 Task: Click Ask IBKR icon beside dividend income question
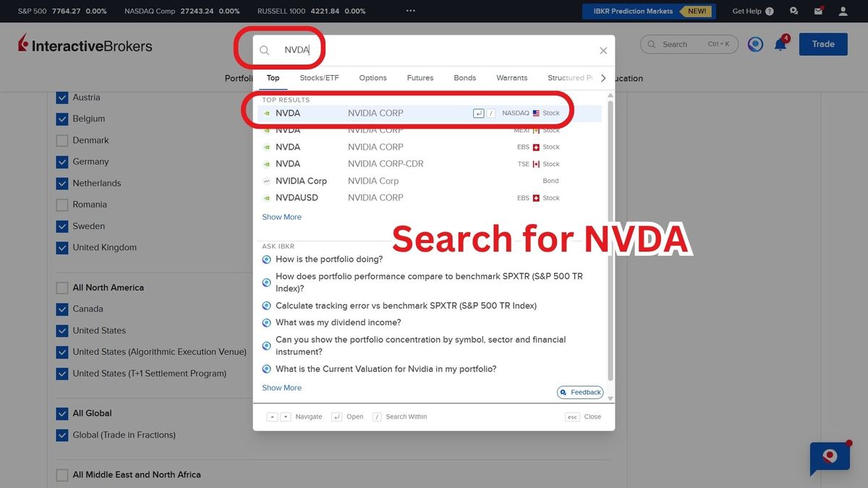tap(266, 322)
